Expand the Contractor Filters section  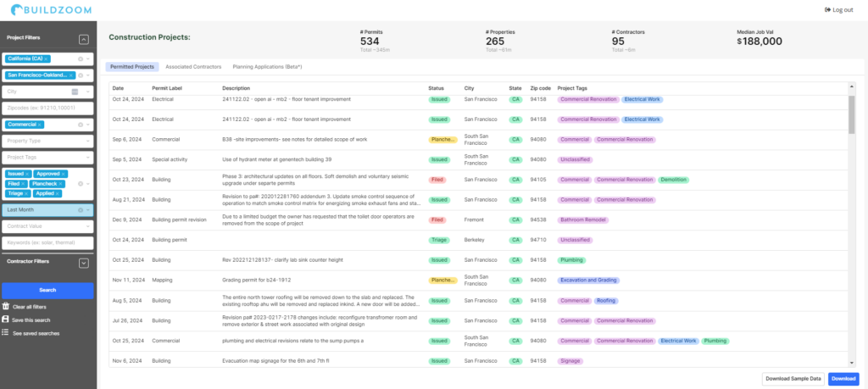[x=84, y=263]
